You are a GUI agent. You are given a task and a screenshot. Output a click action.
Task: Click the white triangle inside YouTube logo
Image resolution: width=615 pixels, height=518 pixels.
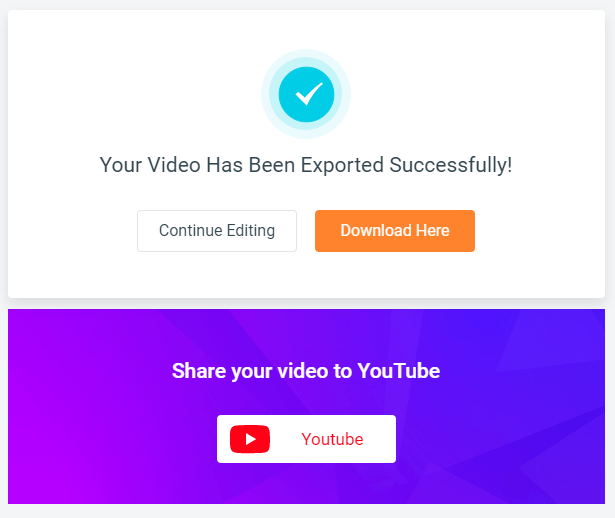tap(251, 439)
